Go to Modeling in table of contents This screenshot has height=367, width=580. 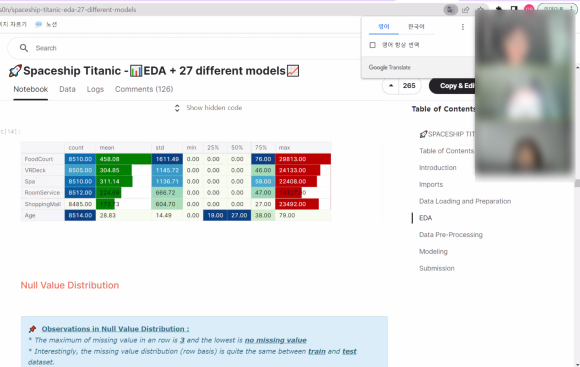click(x=433, y=252)
